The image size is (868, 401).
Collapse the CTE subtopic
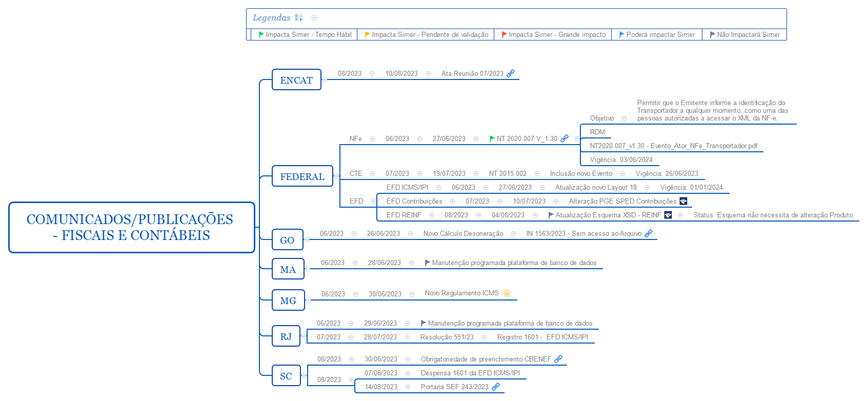point(373,173)
